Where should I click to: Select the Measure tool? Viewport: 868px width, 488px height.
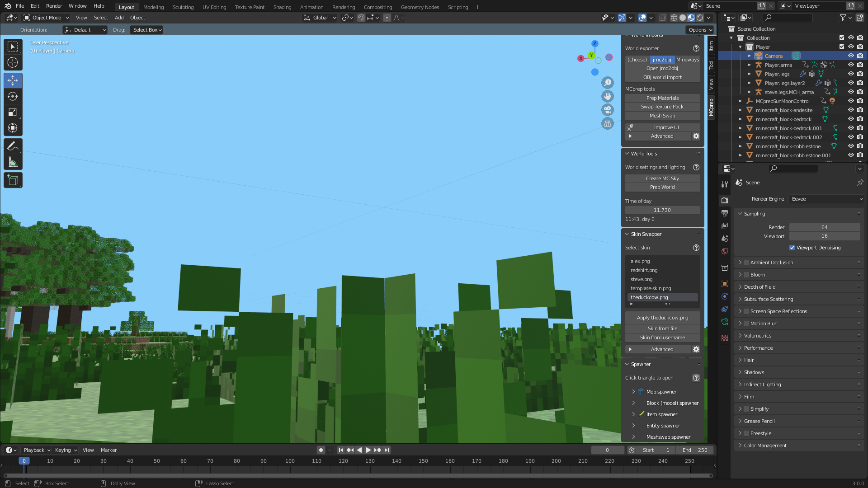13,162
